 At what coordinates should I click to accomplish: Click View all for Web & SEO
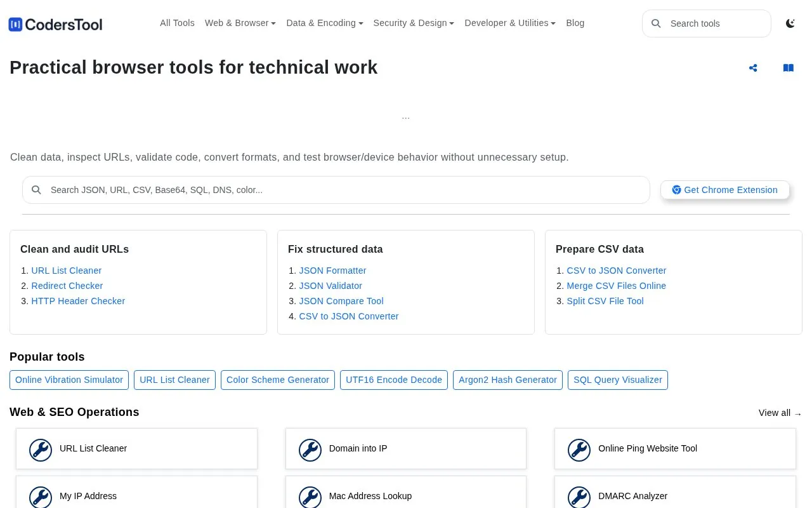click(780, 413)
